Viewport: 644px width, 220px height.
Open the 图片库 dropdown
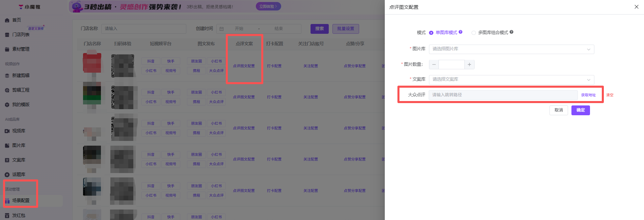[x=511, y=49]
